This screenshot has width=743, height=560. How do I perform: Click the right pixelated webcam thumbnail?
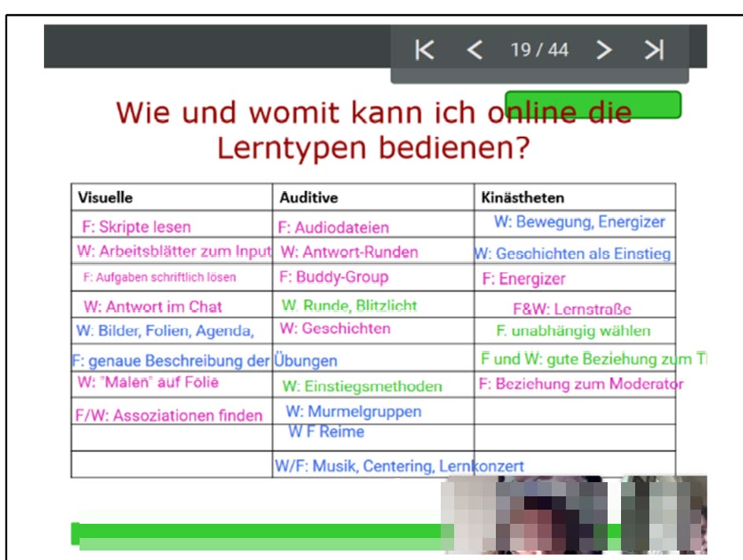click(x=664, y=514)
